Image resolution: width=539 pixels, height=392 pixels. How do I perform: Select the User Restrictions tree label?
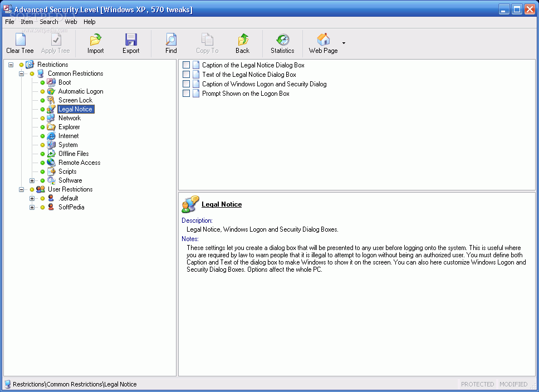pos(70,189)
